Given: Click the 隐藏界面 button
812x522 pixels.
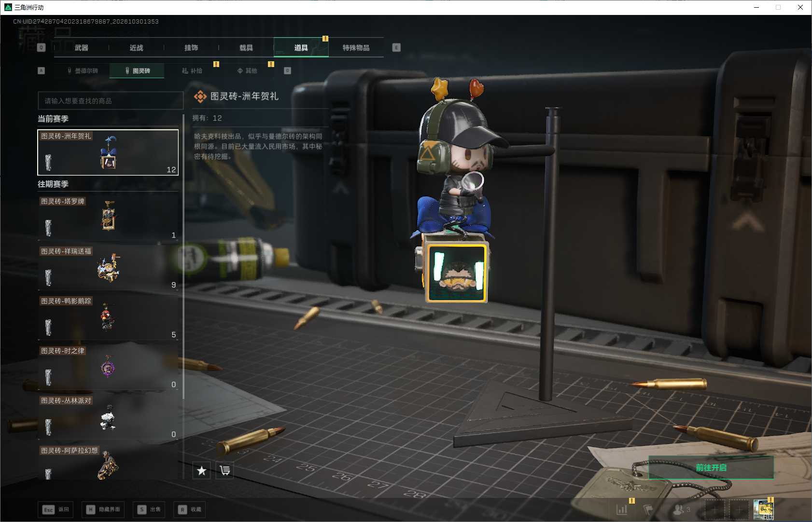Looking at the screenshot, I should [x=103, y=509].
